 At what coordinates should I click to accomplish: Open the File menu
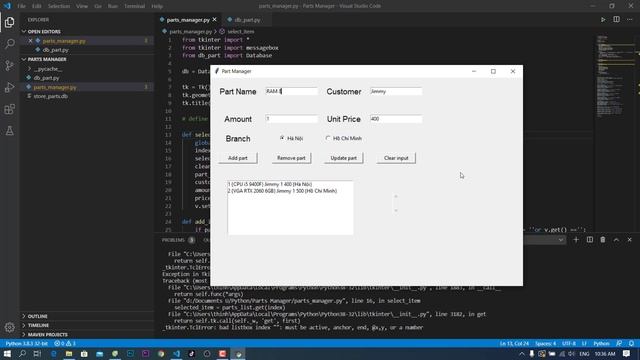[22, 6]
